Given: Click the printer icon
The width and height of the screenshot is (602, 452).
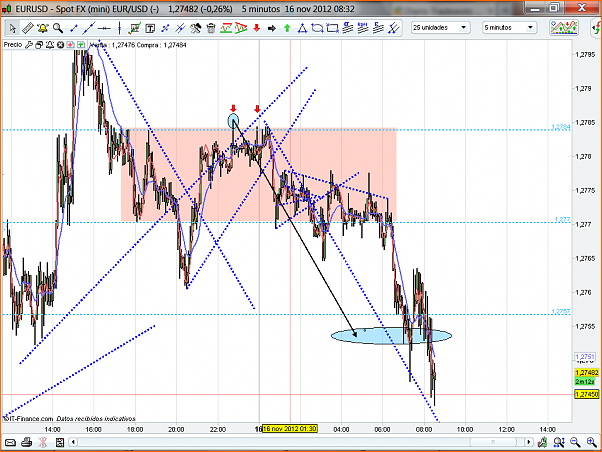Looking at the screenshot, I should click(26, 443).
